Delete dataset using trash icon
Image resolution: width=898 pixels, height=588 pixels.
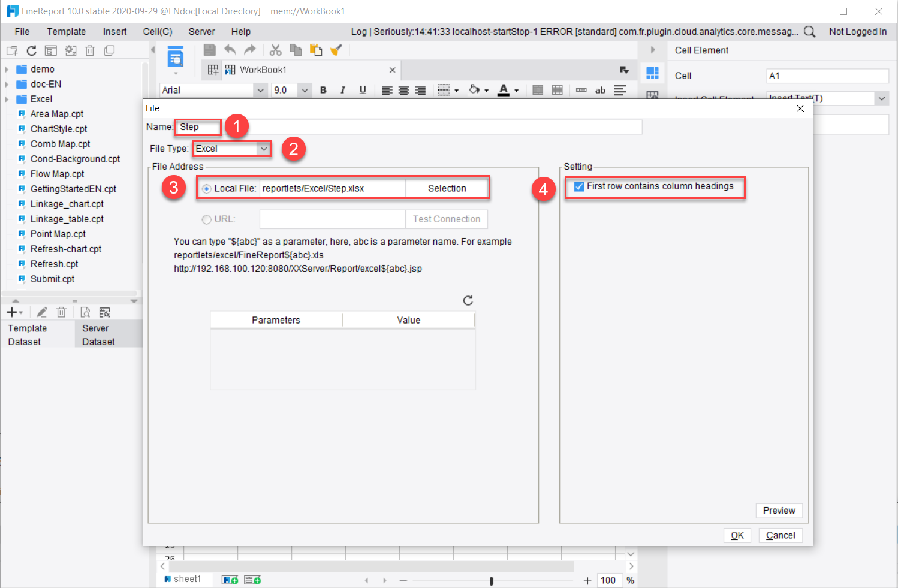click(61, 312)
